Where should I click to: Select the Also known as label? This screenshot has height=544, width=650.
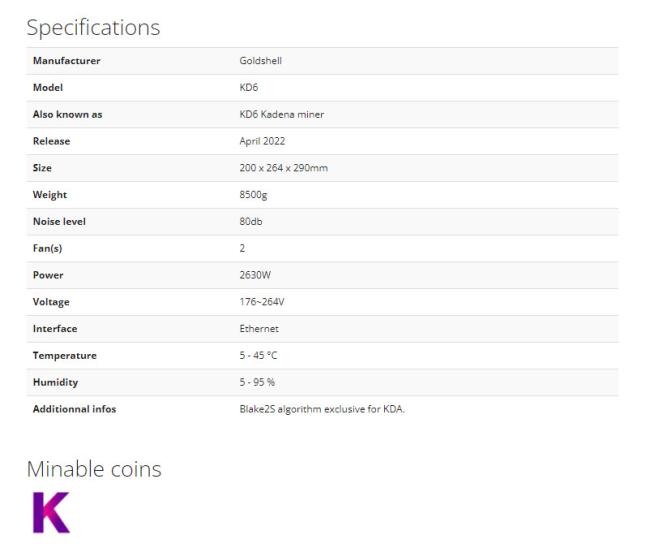coord(67,114)
